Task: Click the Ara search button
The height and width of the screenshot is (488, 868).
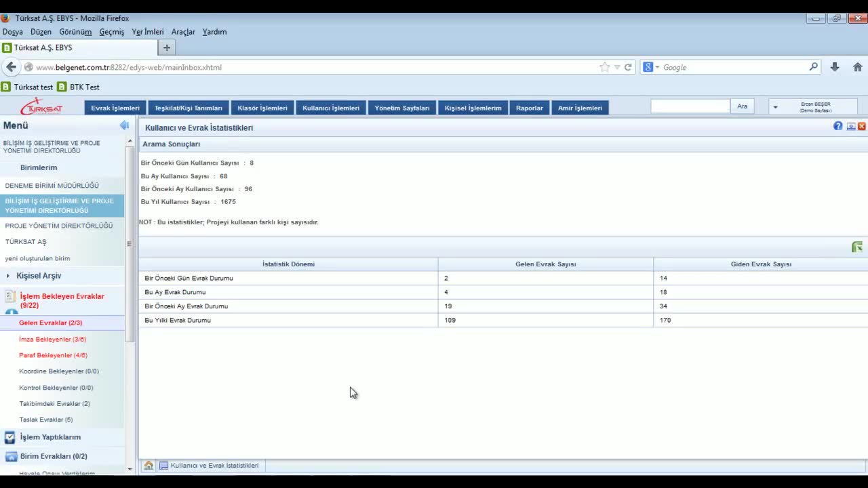Action: pyautogui.click(x=742, y=106)
